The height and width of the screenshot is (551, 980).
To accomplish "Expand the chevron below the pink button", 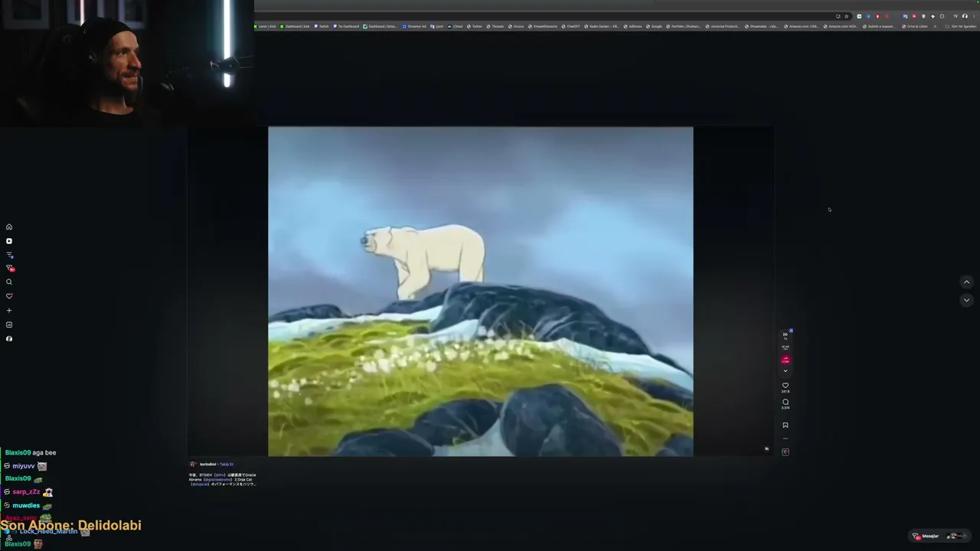I will (x=785, y=371).
